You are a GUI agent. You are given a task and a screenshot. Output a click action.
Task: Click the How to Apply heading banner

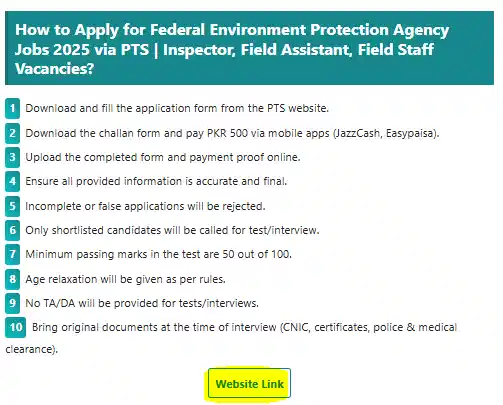(249, 48)
